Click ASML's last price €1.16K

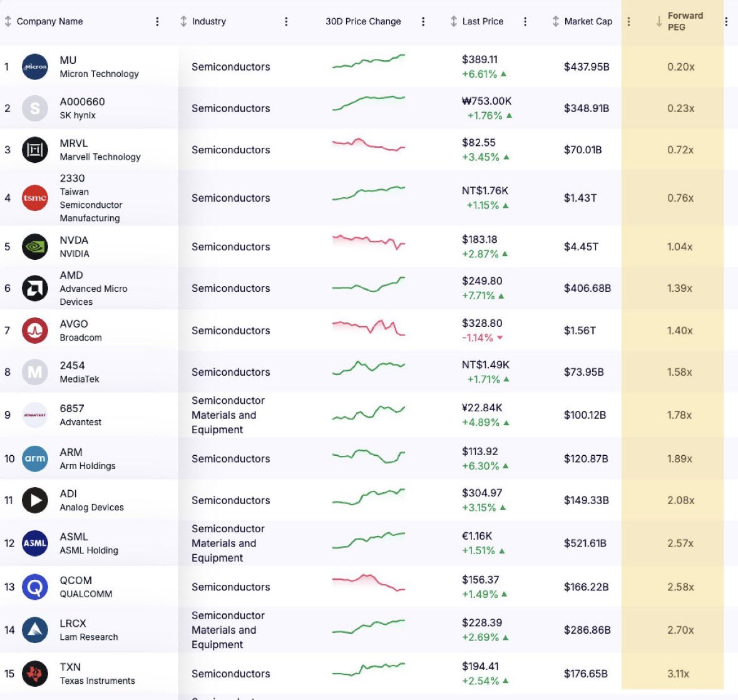[477, 536]
